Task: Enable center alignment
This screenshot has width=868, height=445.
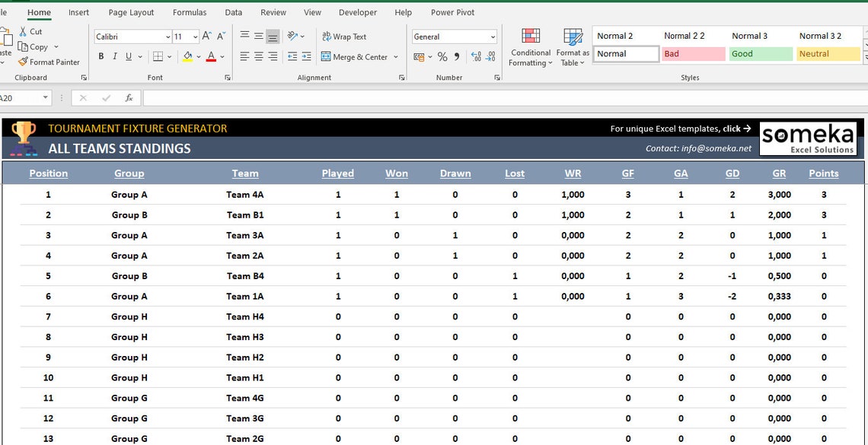Action: coord(258,56)
